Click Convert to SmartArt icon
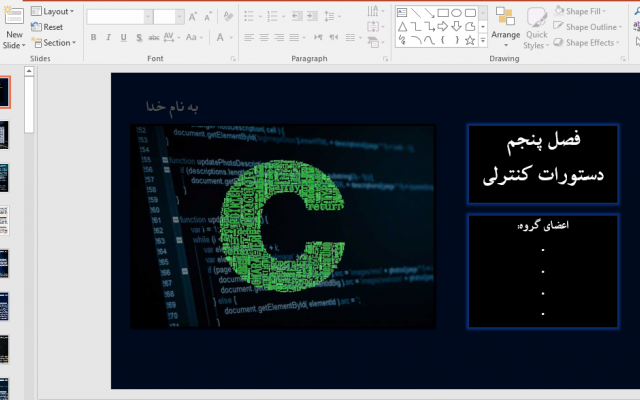 tap(376, 42)
